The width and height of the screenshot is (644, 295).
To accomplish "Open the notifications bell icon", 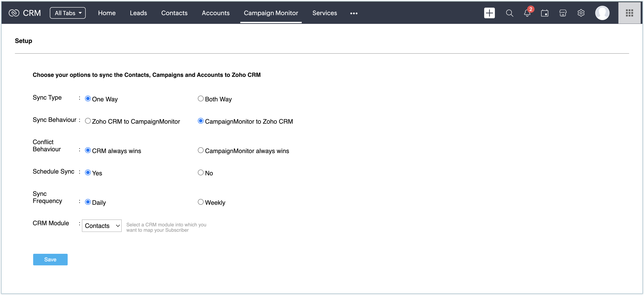I will tap(527, 13).
